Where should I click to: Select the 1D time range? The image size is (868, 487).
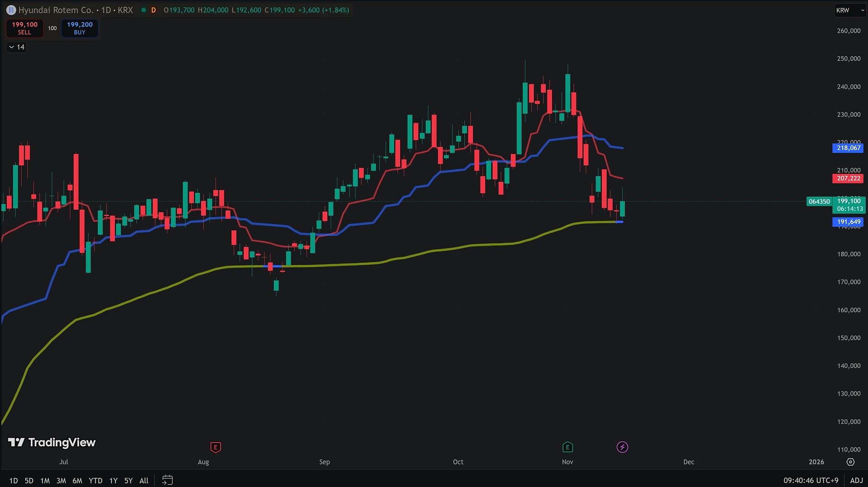click(14, 481)
